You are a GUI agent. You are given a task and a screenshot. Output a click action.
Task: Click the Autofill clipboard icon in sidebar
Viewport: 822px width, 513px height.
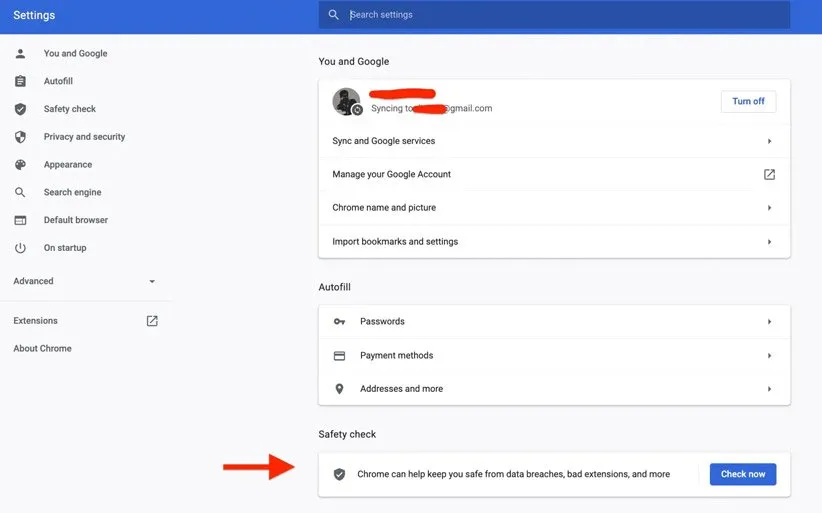(20, 81)
